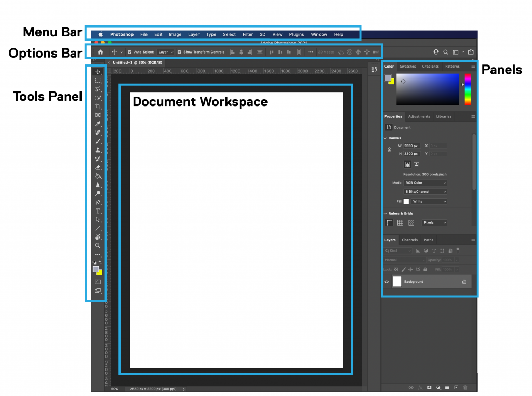Select the Zoom magnifier tool
Viewport: 532px width, 396px height.
[x=98, y=246]
